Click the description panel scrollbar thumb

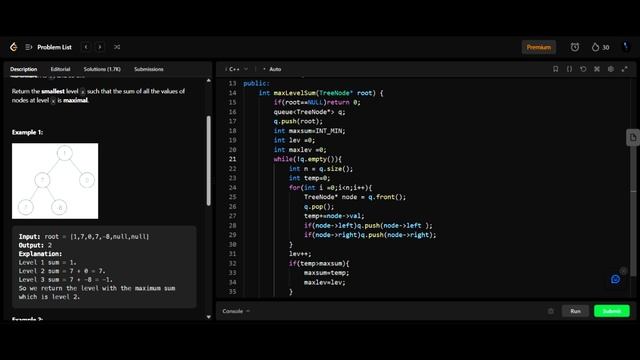pyautogui.click(x=209, y=160)
